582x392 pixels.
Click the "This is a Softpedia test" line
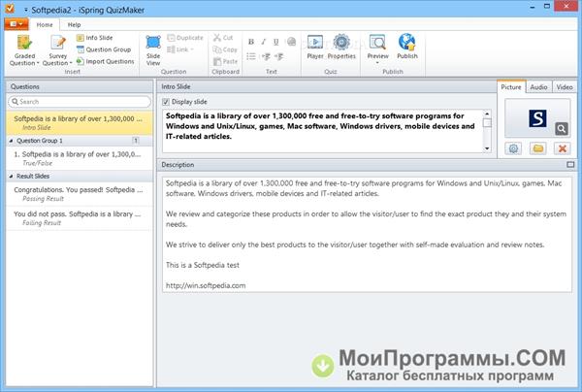[x=203, y=265]
